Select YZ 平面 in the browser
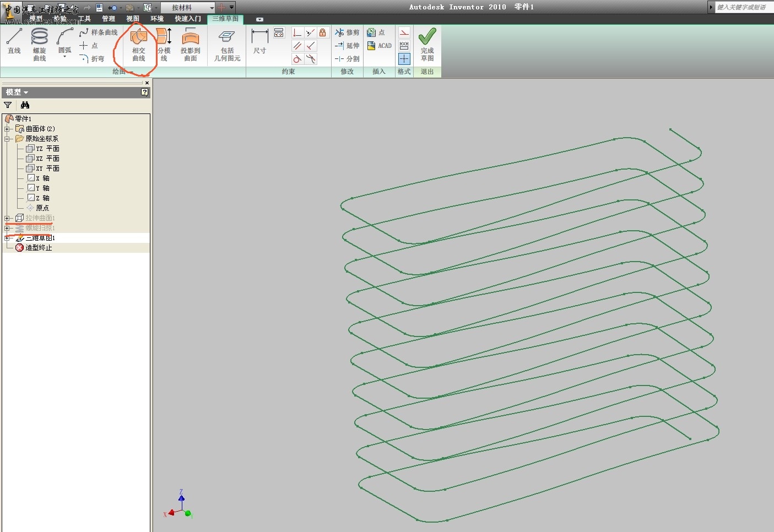This screenshot has height=532, width=774. 43,149
